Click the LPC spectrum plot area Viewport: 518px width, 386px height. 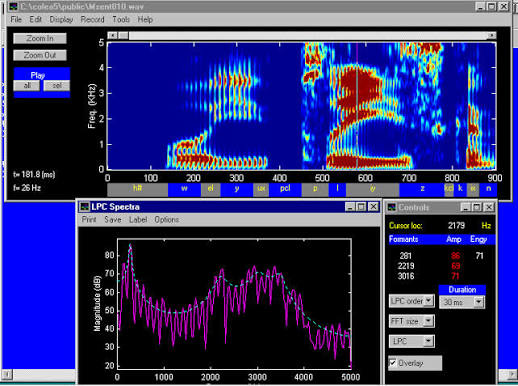tap(234, 304)
